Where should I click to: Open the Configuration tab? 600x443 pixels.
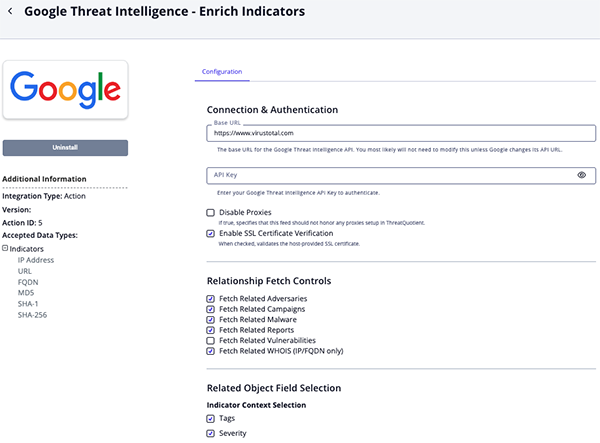point(222,72)
